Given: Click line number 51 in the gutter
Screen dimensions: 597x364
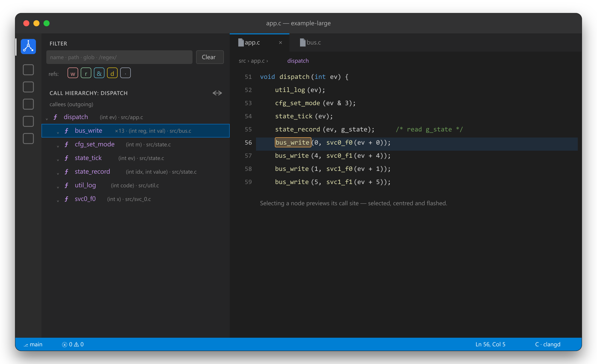Looking at the screenshot, I should point(248,77).
